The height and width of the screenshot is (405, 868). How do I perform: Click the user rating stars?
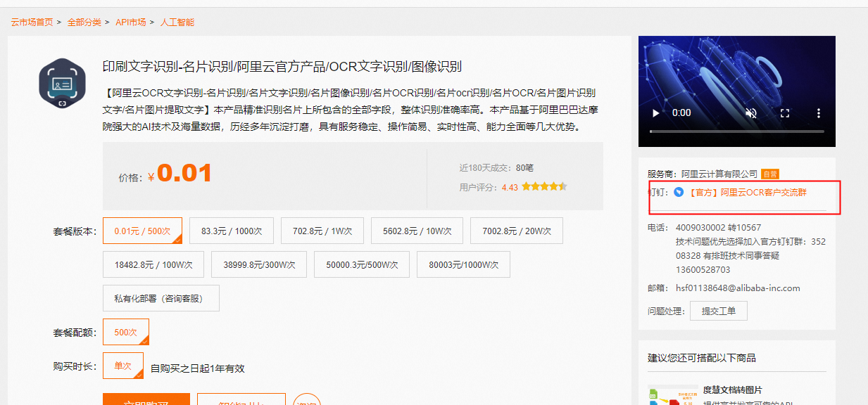[x=544, y=187]
